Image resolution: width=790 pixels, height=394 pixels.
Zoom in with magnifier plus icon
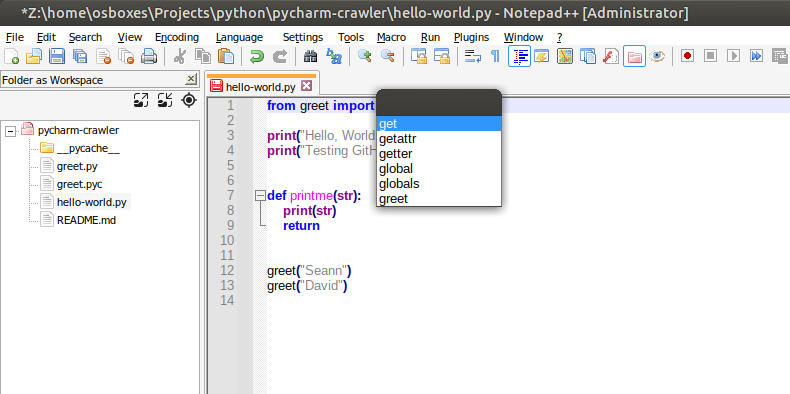(364, 56)
